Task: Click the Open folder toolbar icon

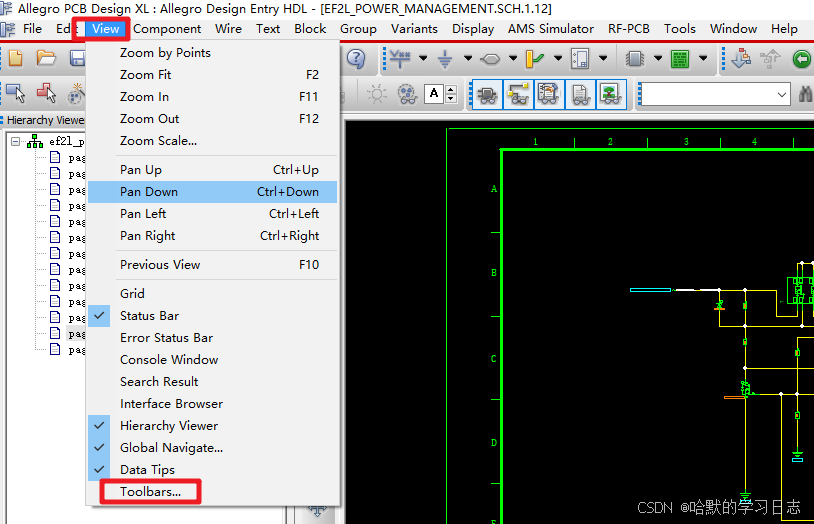Action: tap(46, 59)
